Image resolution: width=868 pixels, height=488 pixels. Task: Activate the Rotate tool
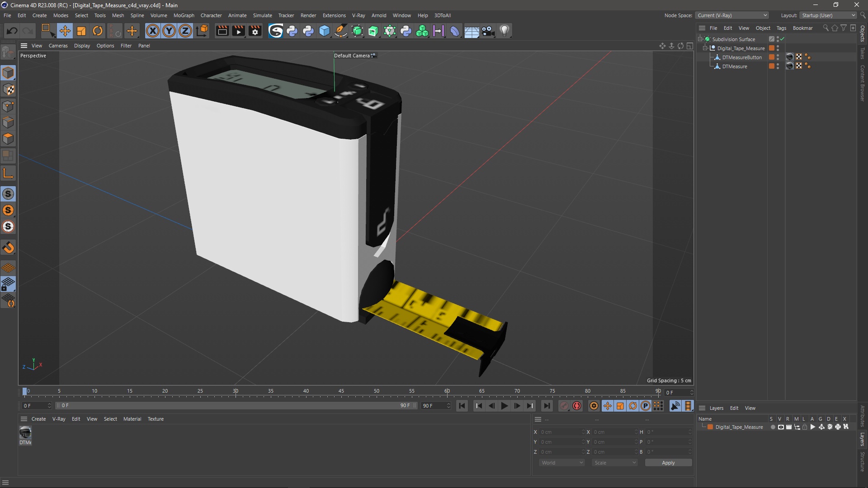98,31
